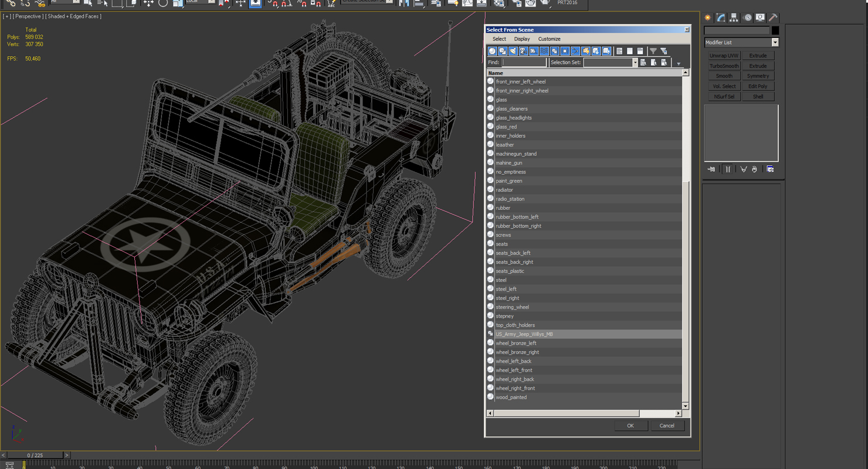Toggle Display Cameras filter icon

coord(523,51)
